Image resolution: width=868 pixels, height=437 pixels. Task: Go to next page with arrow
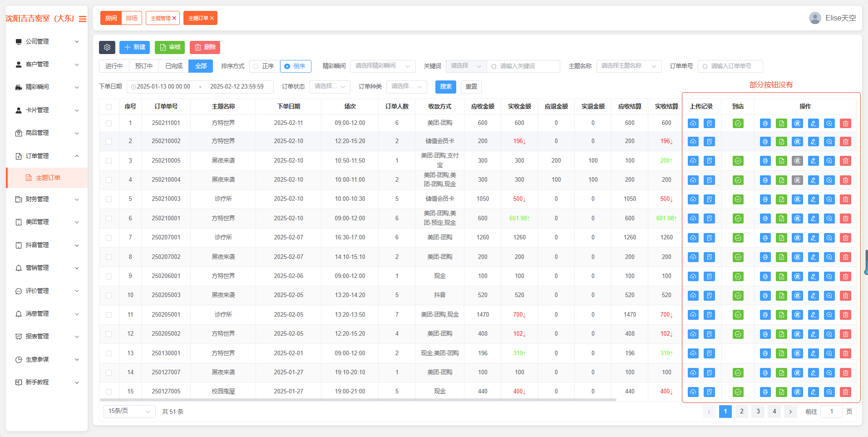[790, 412]
